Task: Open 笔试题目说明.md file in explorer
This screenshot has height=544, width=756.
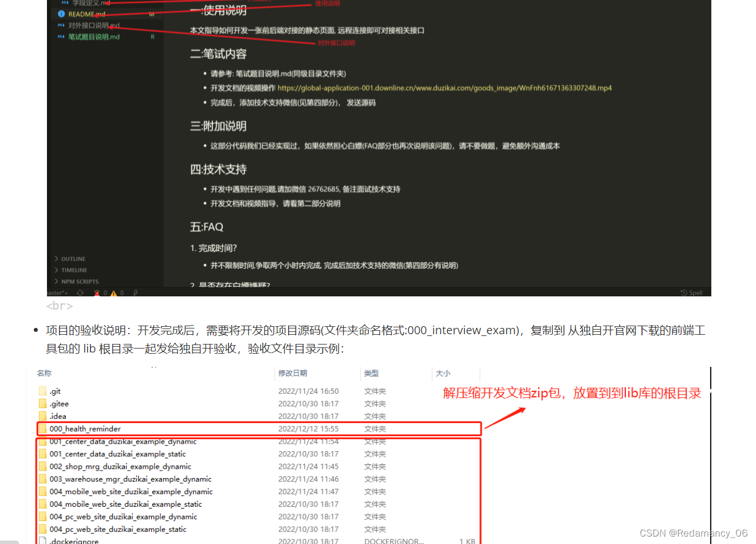Action: [x=94, y=37]
